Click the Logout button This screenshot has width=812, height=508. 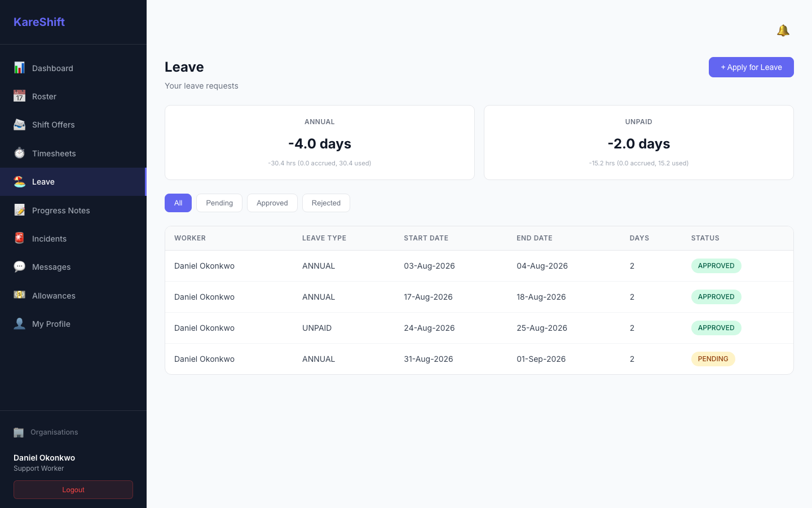coord(73,489)
